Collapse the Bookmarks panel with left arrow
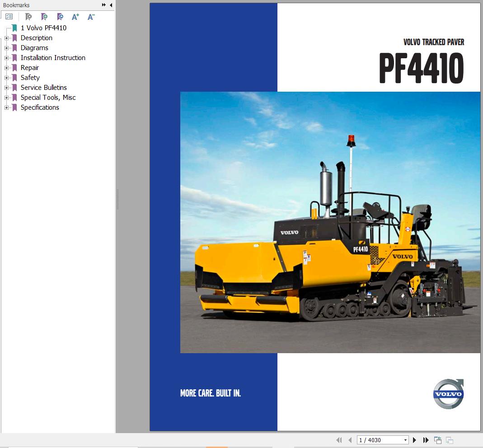Image resolution: width=483 pixels, height=448 pixels. (x=111, y=5)
